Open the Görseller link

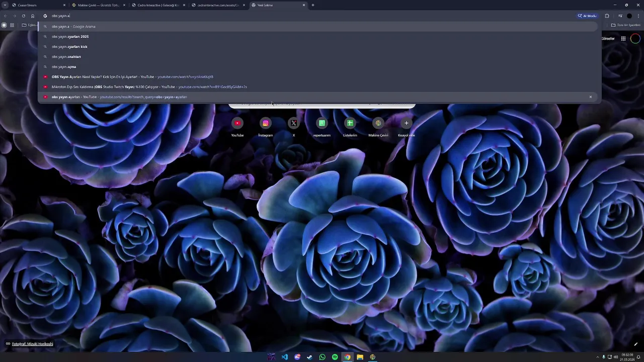[x=608, y=38]
